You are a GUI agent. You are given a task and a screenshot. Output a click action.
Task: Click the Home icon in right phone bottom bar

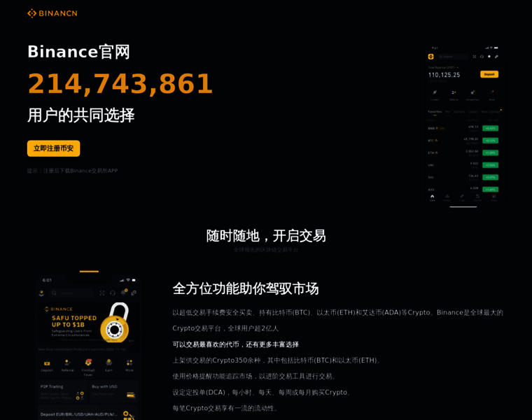pos(433,198)
